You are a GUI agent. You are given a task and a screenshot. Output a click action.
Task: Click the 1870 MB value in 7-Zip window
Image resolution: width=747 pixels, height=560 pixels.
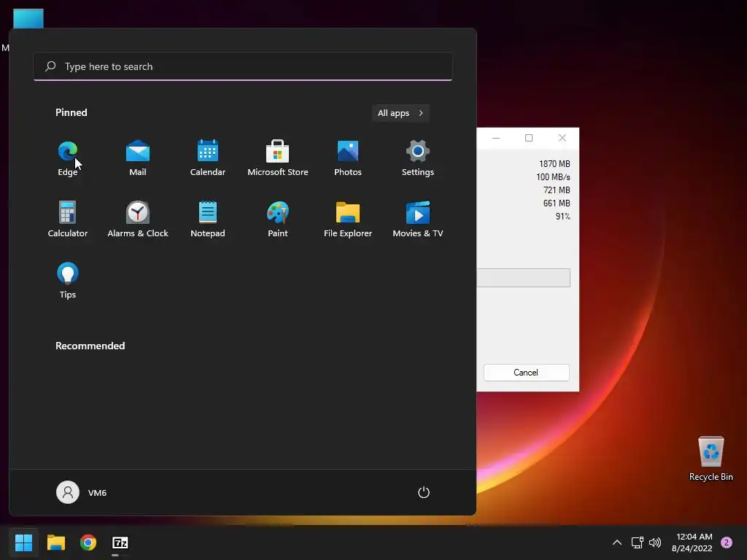[x=554, y=164]
